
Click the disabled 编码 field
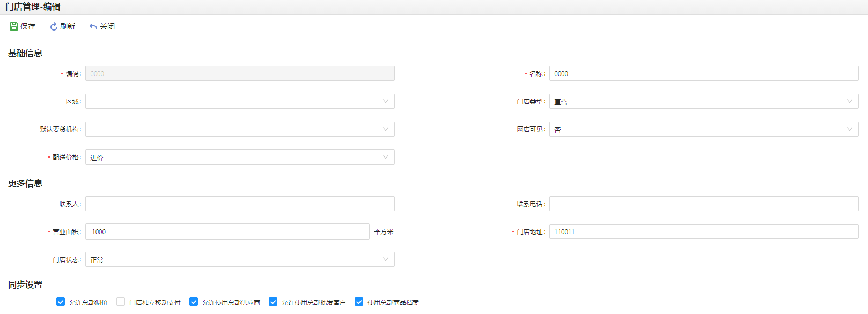coord(240,73)
